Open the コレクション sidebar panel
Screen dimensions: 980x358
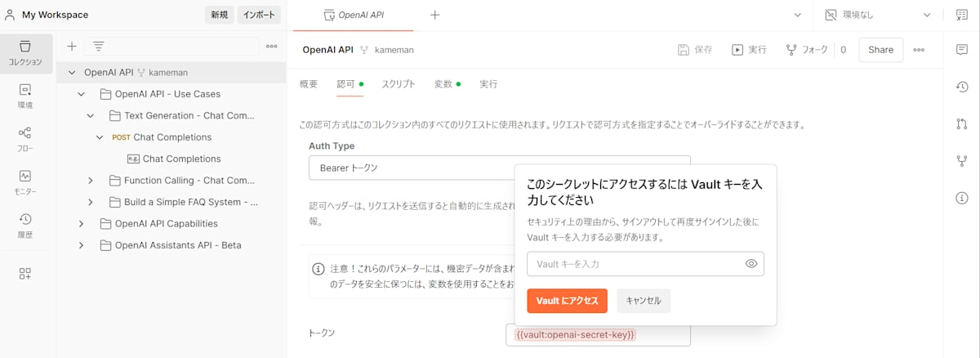coord(25,54)
